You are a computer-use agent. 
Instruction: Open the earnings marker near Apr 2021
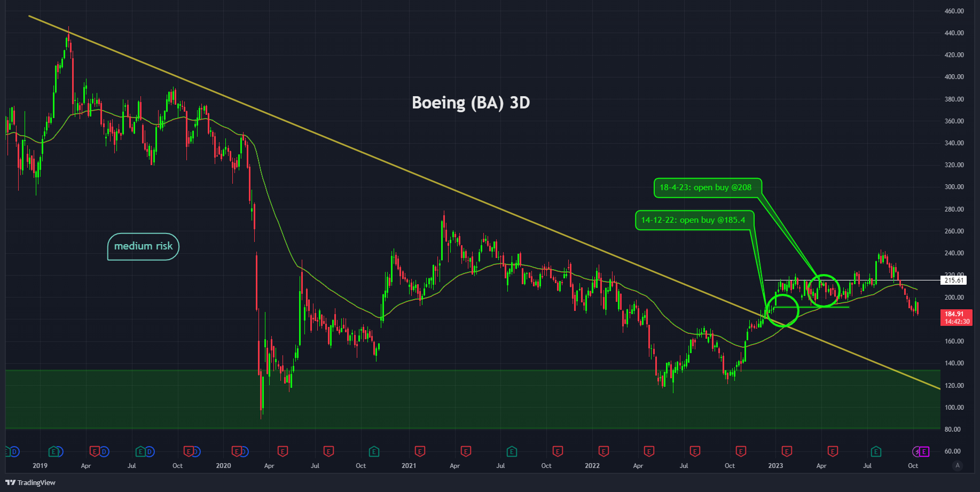click(466, 451)
